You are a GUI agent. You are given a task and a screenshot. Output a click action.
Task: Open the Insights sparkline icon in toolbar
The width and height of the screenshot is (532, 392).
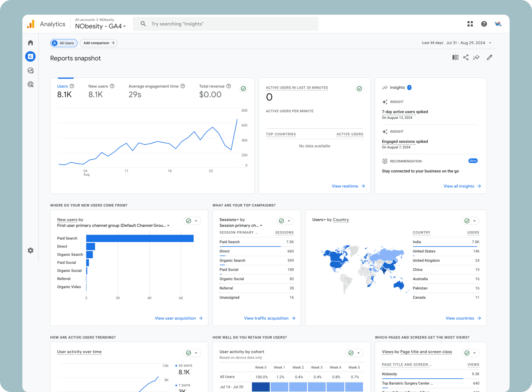click(x=476, y=57)
